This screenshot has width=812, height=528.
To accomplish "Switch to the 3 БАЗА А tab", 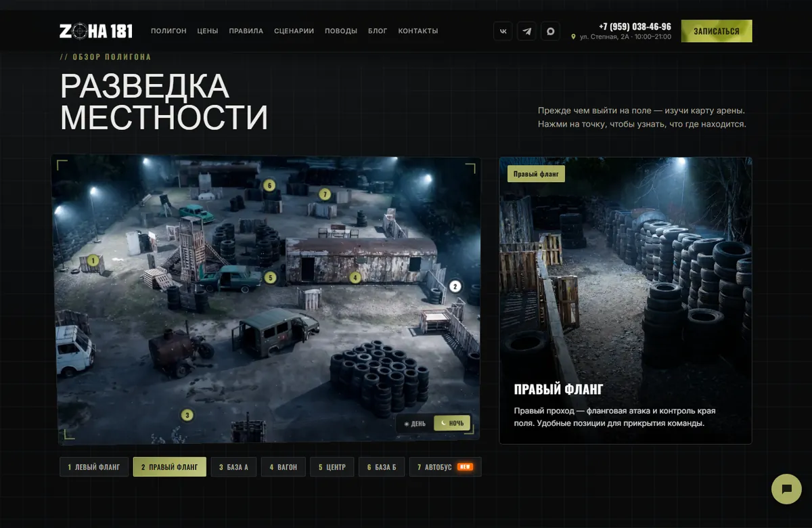I will pos(233,467).
